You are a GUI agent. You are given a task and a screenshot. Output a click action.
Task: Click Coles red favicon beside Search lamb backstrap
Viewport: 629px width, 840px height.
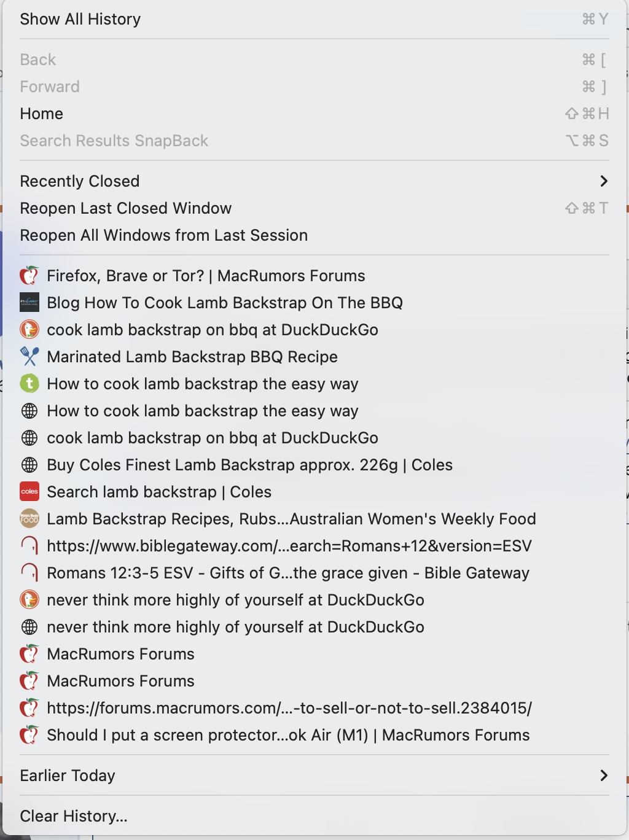coord(29,492)
